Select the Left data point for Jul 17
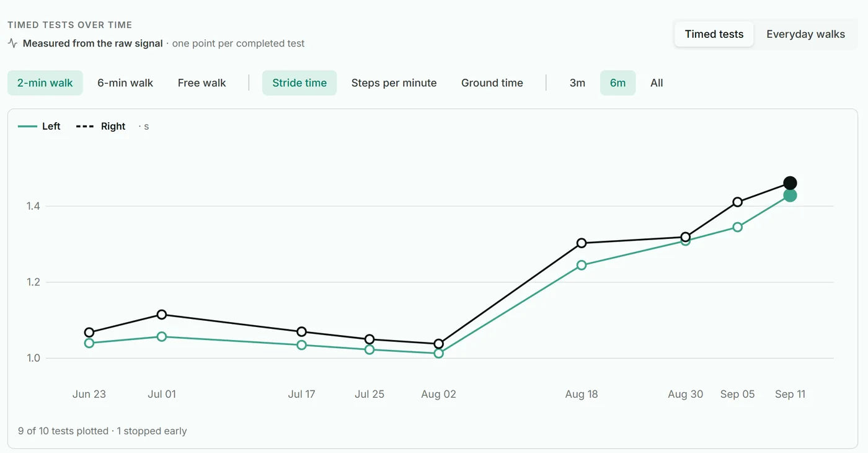 click(301, 345)
